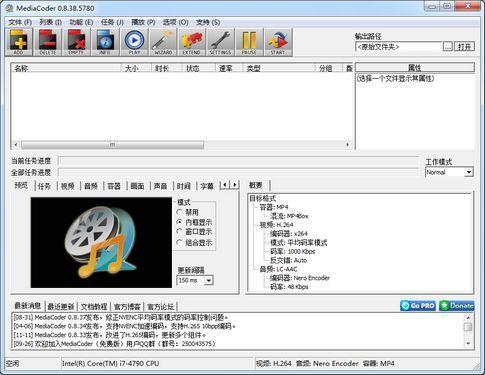Open the 最近更新 tab
The height and width of the screenshot is (375, 485).
[x=61, y=306]
